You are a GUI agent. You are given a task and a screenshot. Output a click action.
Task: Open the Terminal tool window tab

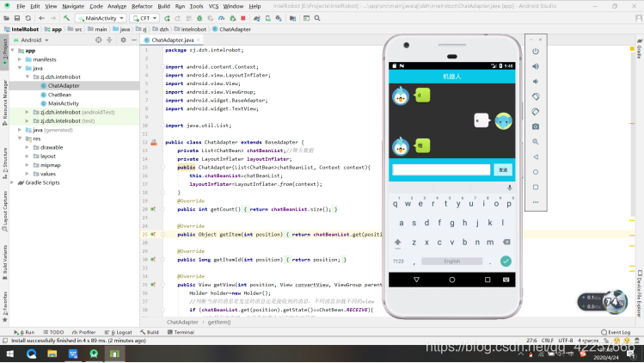point(181,332)
